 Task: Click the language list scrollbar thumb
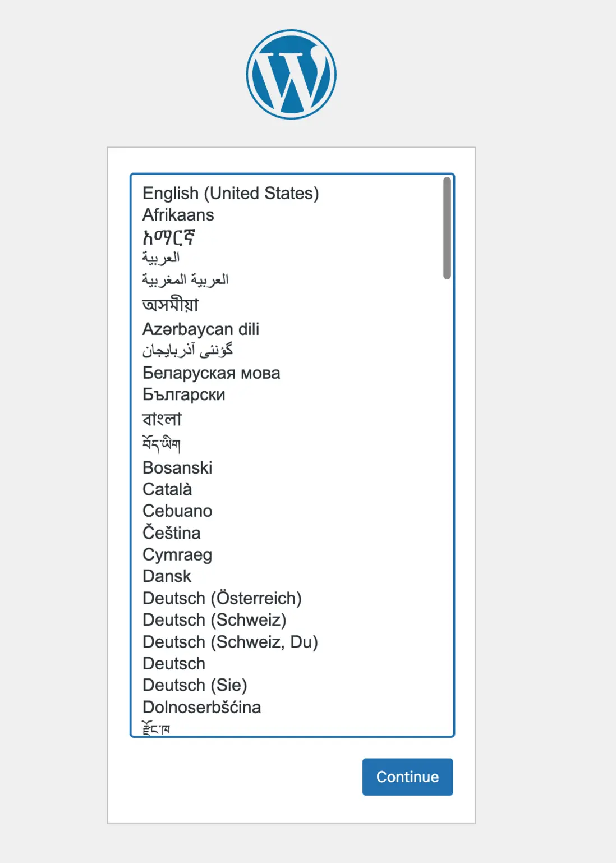click(447, 228)
